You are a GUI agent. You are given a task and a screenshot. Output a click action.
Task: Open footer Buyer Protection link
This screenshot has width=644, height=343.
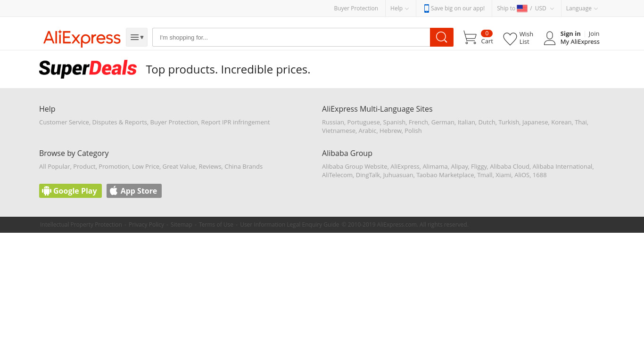[x=174, y=122]
